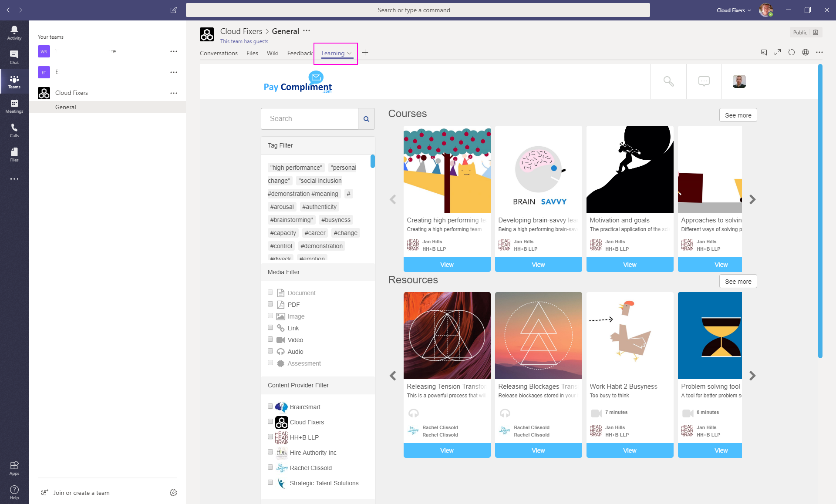The height and width of the screenshot is (504, 836).
Task: Switch to the Feedback tab
Action: 300,53
